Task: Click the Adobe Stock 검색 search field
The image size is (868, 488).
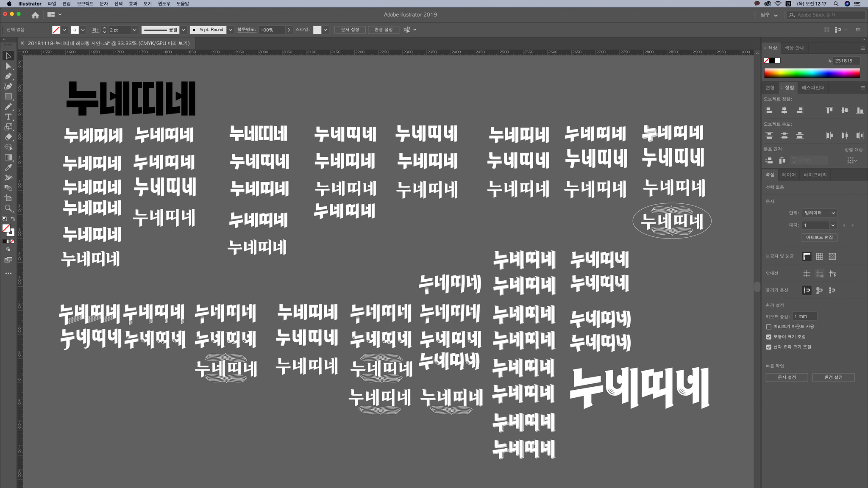Action: pos(826,15)
